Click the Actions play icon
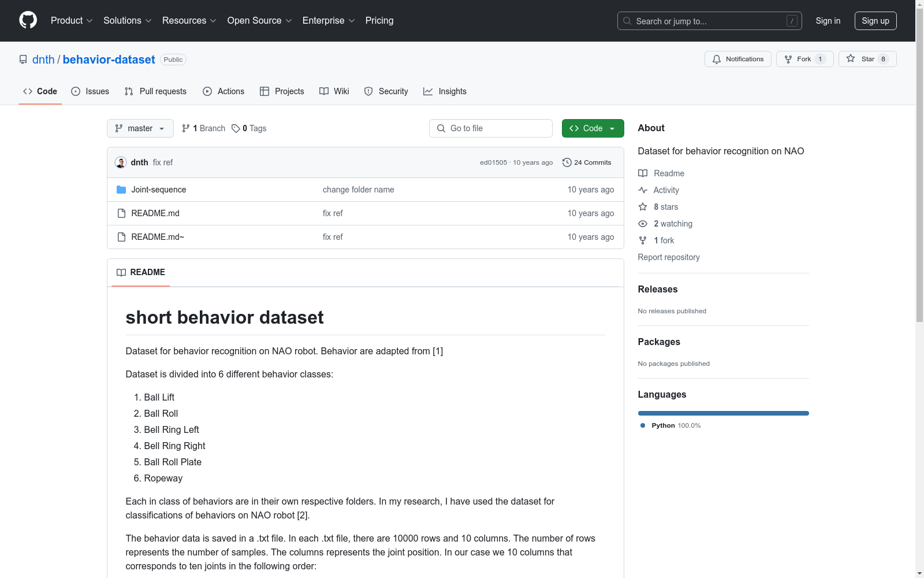The image size is (924, 578). (207, 91)
